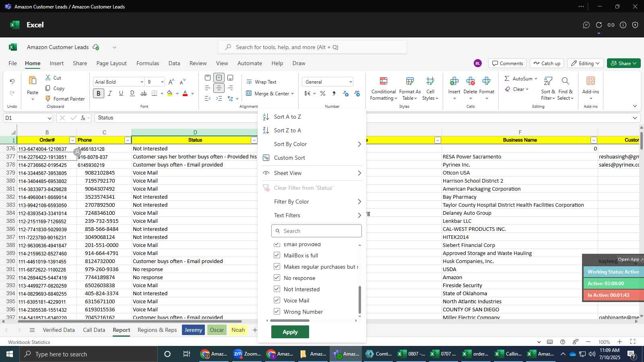Click Insert cells icon
The height and width of the screenshot is (362, 644).
click(454, 81)
